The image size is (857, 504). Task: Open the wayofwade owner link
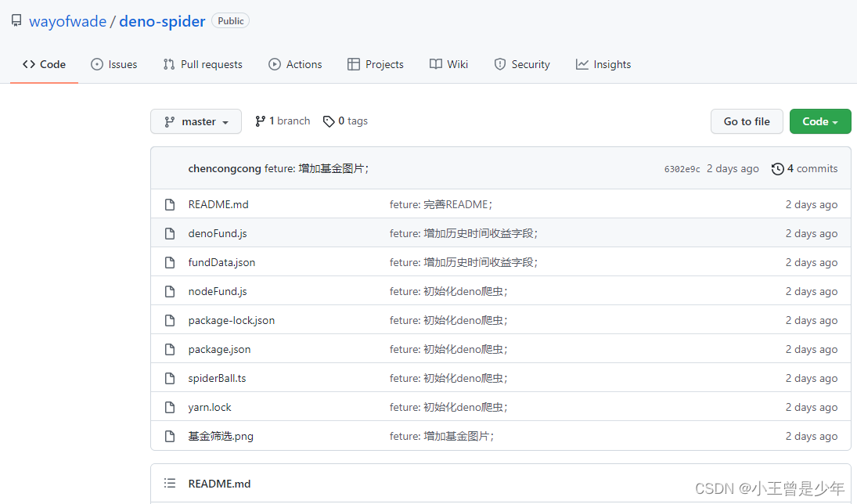coord(67,21)
